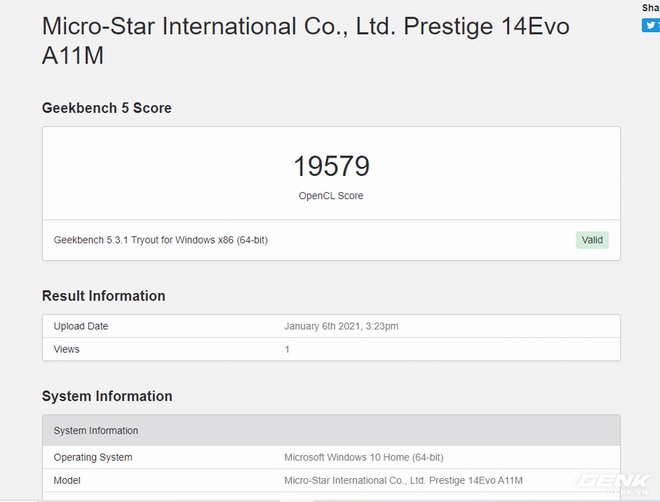Click the page title Micro-Star International heading

tap(305, 41)
